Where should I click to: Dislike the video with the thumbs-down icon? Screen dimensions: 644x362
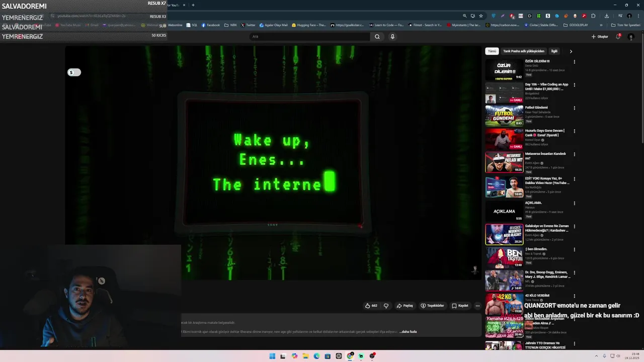tap(386, 306)
